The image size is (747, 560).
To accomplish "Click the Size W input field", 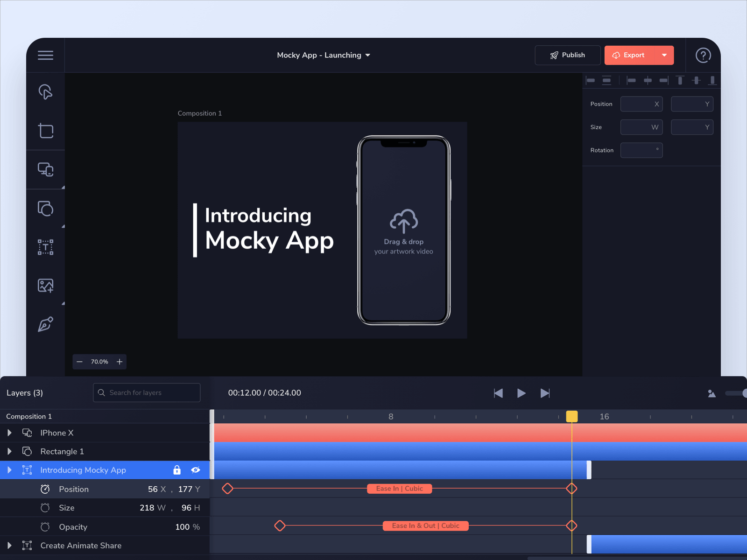I will pyautogui.click(x=641, y=127).
